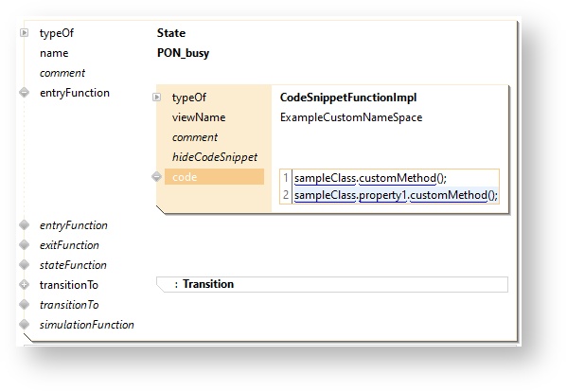This screenshot has width=567, height=392.
Task: Click the ExampleCustomNameSpace viewName value
Action: (351, 117)
